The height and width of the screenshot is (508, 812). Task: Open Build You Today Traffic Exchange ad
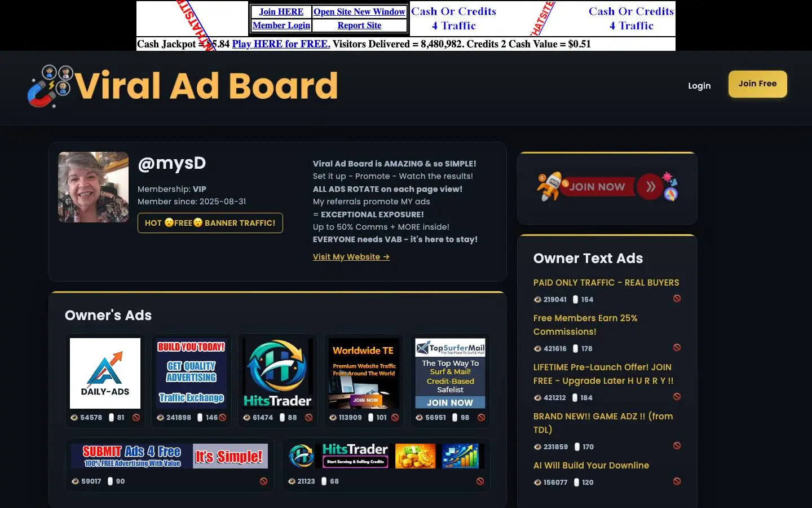(191, 373)
